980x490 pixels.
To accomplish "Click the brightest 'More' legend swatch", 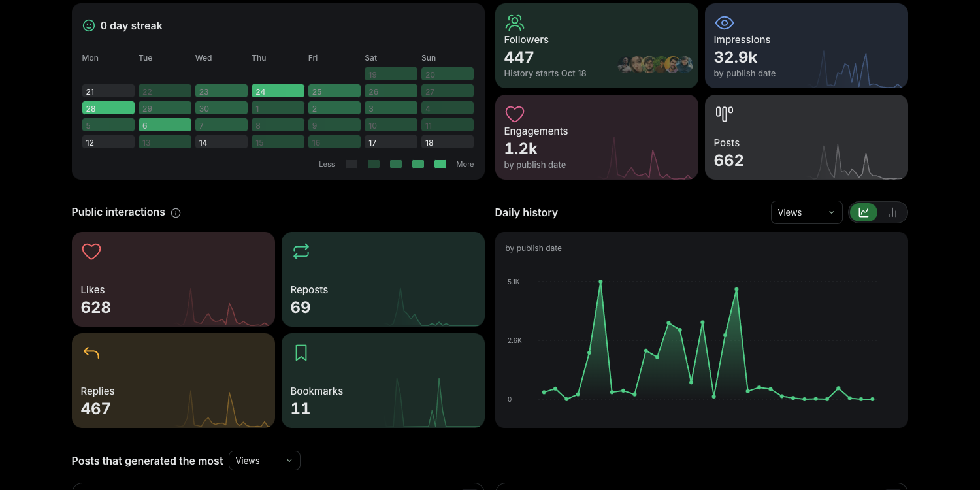I will tap(440, 164).
